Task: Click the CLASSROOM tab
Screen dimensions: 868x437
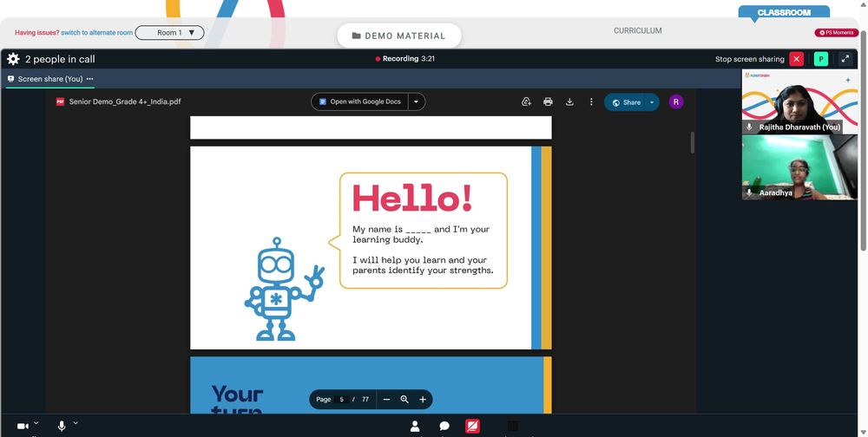Action: (x=784, y=12)
